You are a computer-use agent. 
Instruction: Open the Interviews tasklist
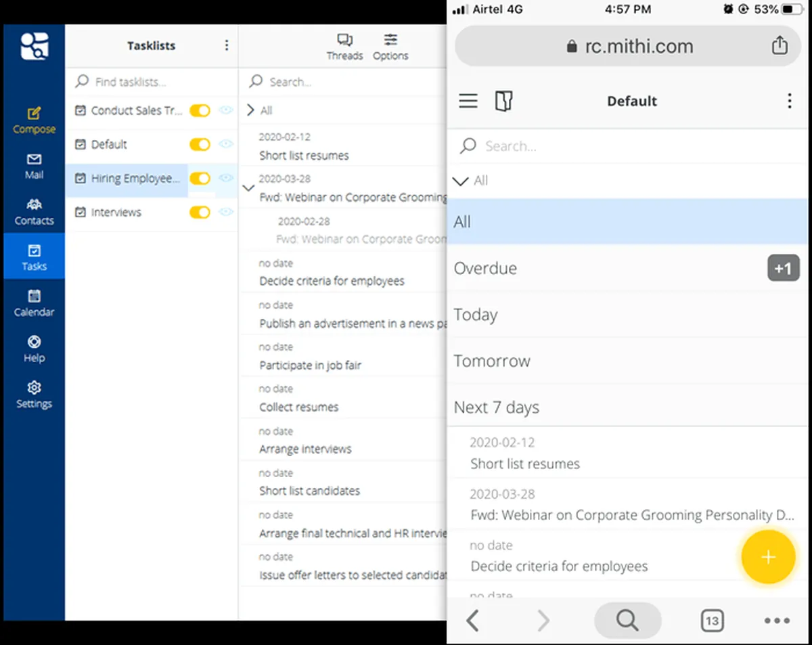[x=116, y=212]
